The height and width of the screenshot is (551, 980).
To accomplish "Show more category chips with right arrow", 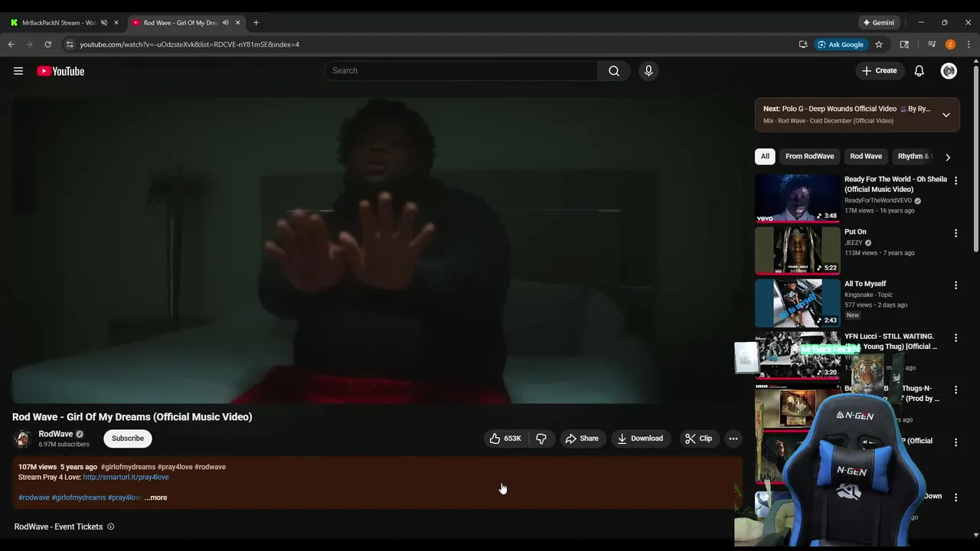I will (948, 157).
